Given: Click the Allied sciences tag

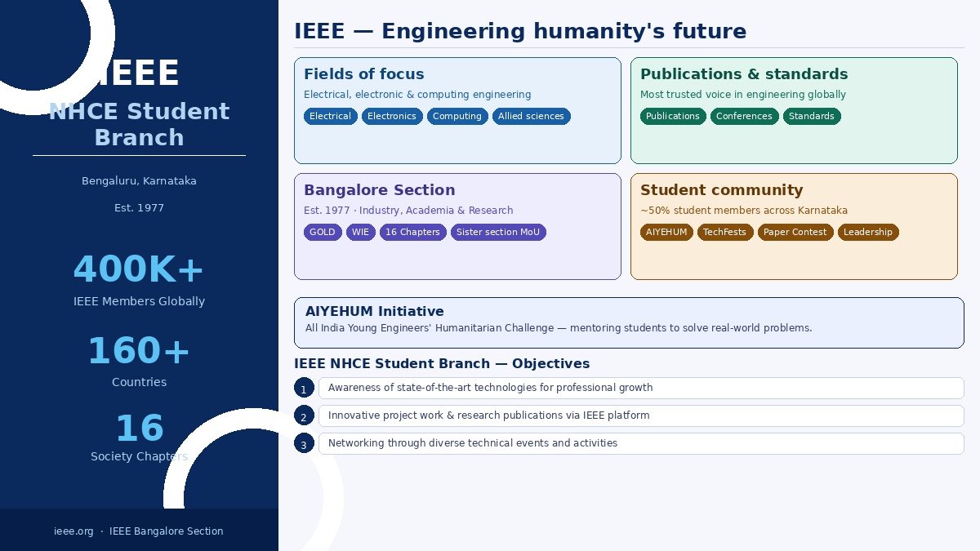Looking at the screenshot, I should pyautogui.click(x=531, y=117).
